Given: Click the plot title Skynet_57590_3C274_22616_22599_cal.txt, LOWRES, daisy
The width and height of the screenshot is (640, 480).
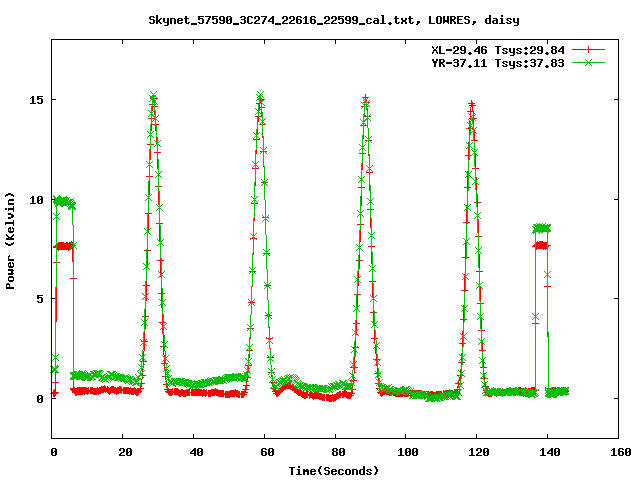Looking at the screenshot, I should 334,20.
